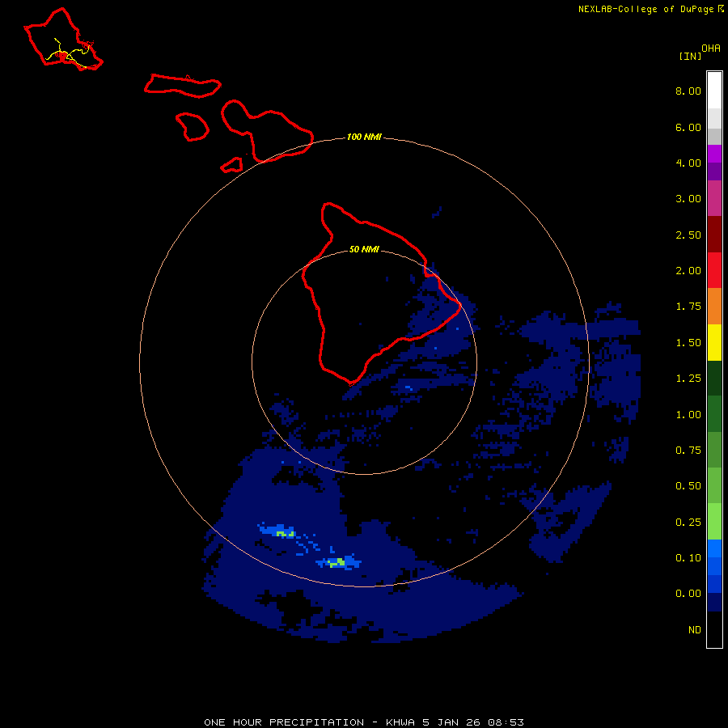The image size is (728, 728).
Task: Click the 8.00 scale value
Action: [x=688, y=91]
